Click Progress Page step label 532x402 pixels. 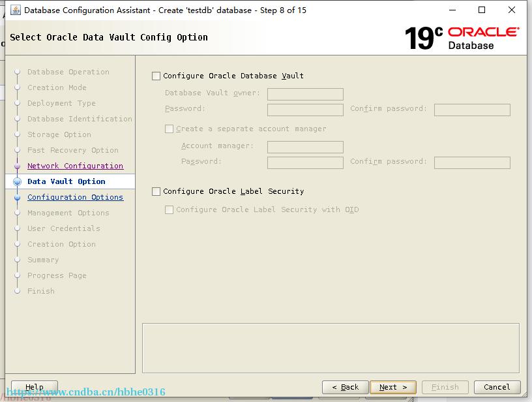pos(57,275)
